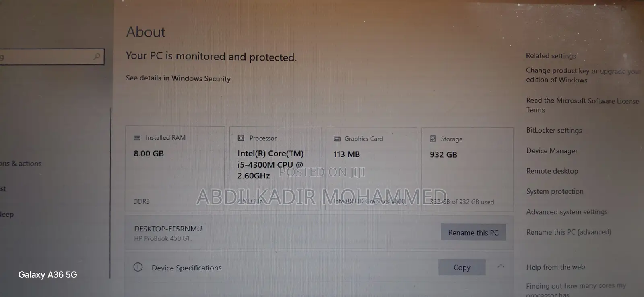Open Rename this PC (advanced)
Screen dimensions: 644x297
[569, 232]
